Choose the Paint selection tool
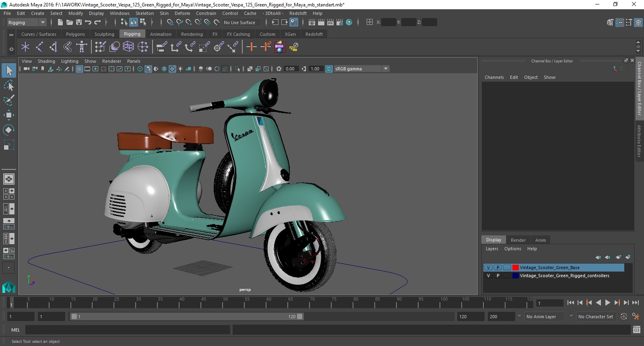Screen dimensions: 644x346 [x=9, y=100]
